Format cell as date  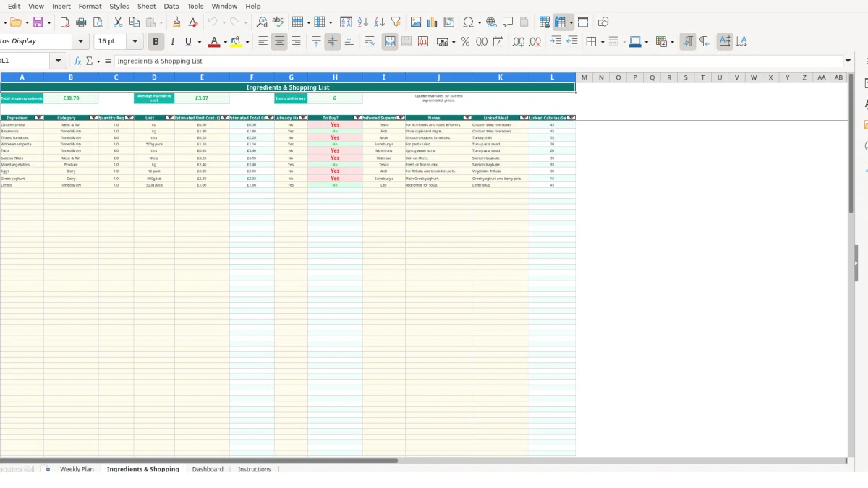point(498,42)
